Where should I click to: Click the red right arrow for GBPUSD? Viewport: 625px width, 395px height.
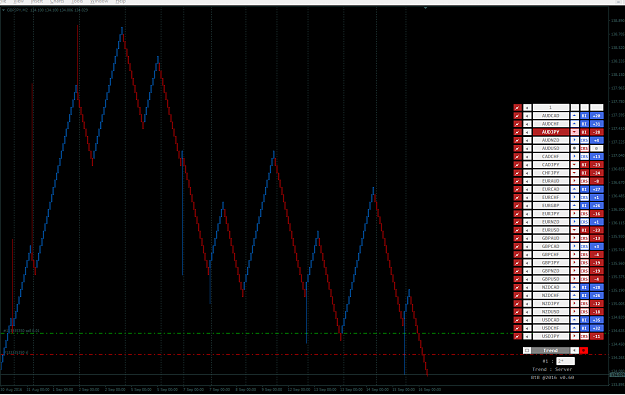pyautogui.click(x=575, y=279)
